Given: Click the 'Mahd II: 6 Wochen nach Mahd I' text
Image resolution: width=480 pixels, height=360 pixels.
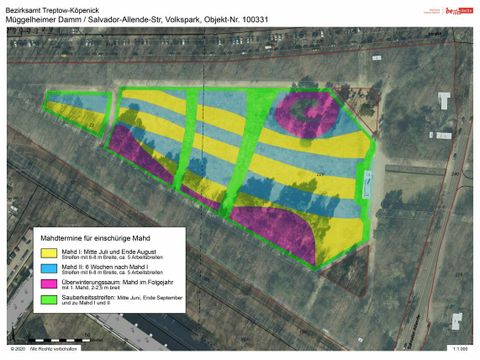Looking at the screenshot, I should tap(105, 267).
